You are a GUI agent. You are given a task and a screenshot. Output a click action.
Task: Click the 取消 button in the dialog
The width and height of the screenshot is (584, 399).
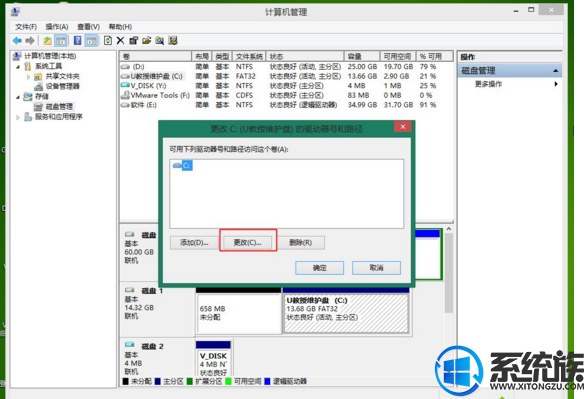pyautogui.click(x=377, y=268)
